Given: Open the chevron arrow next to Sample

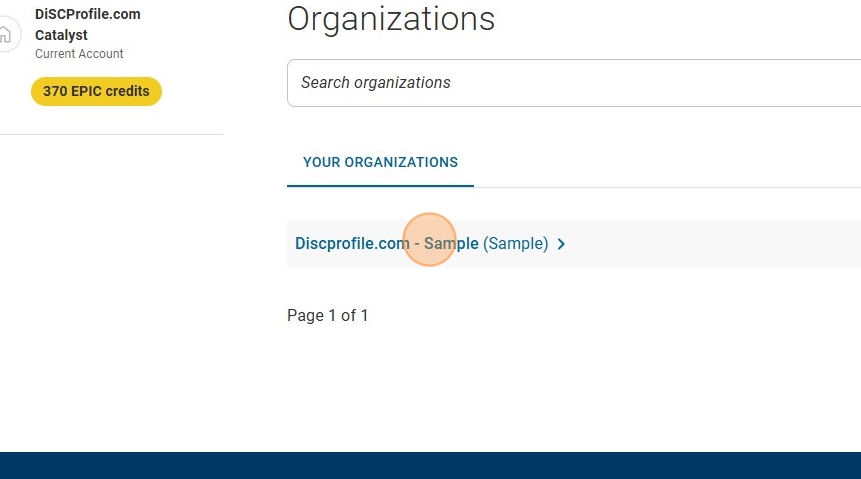Looking at the screenshot, I should click(561, 244).
